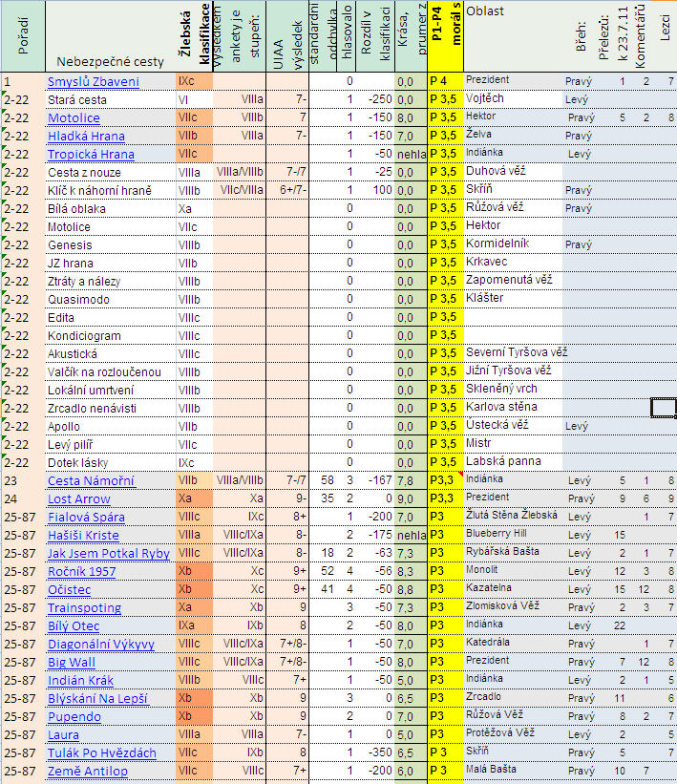Image resolution: width=677 pixels, height=784 pixels.
Task: Click the Žlutá Stěna Žlebská cell
Action: pyautogui.click(x=512, y=518)
